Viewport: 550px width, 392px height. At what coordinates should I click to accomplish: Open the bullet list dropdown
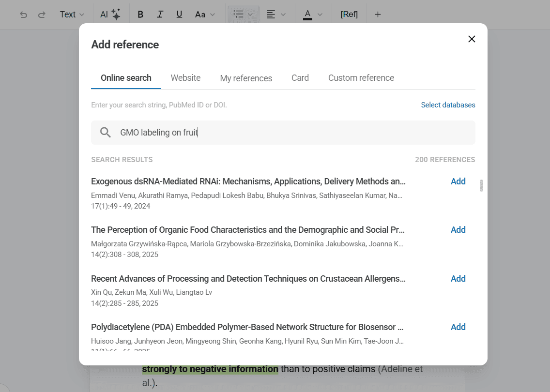(x=243, y=15)
